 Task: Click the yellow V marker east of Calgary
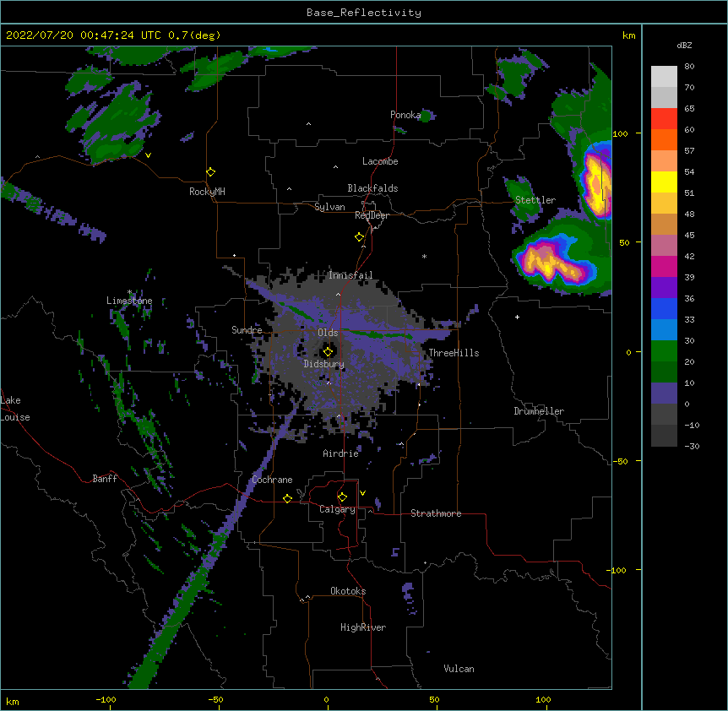[362, 493]
